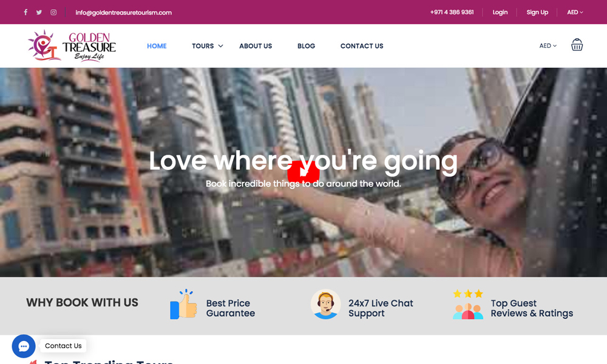
Task: Open the Blog menu item
Action: coord(306,46)
